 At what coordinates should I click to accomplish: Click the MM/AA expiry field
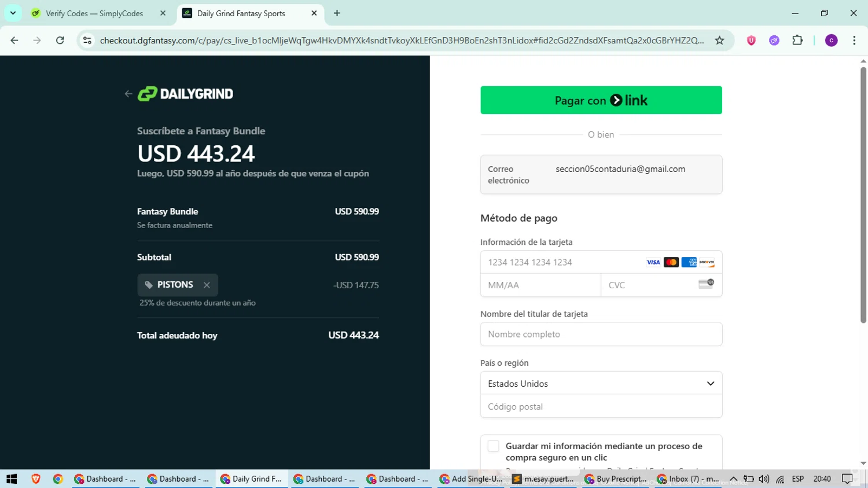tap(540, 285)
